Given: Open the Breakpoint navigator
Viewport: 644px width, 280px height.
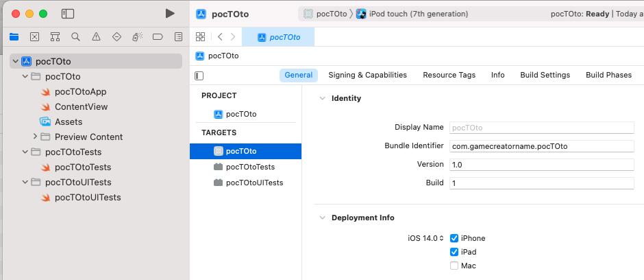Looking at the screenshot, I should coord(158,36).
